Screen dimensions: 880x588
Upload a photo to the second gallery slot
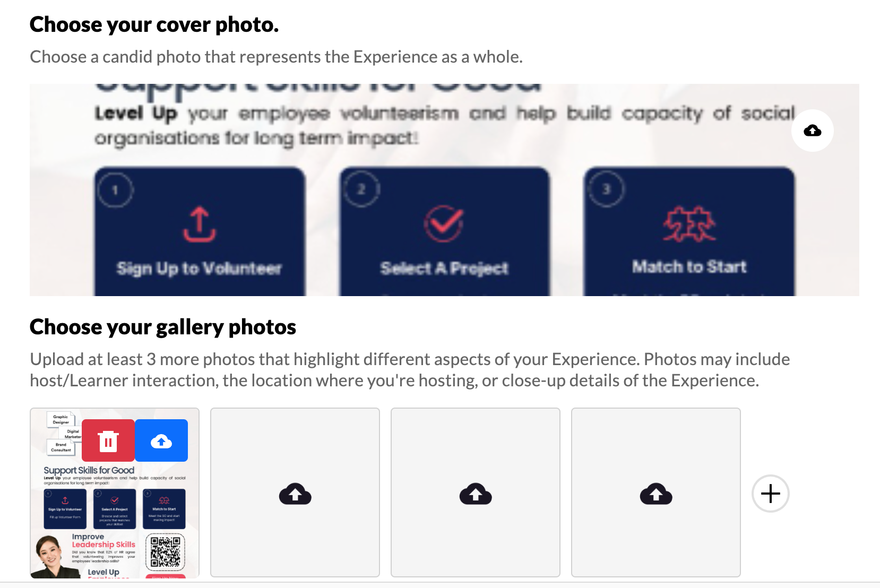coord(295,492)
